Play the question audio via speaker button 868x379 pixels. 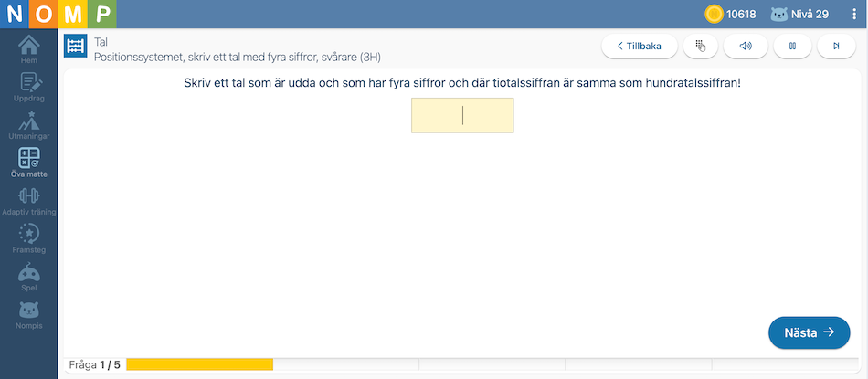[745, 46]
